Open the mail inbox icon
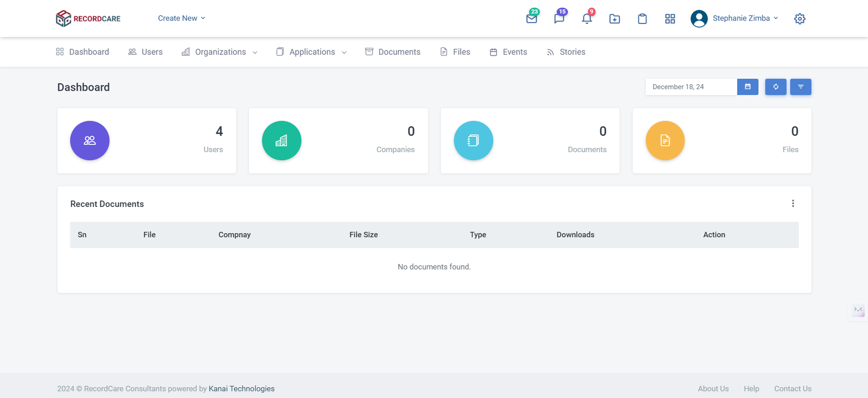 (532, 18)
